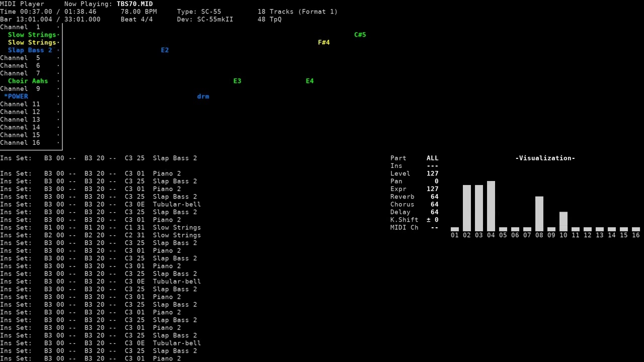The width and height of the screenshot is (644, 362).
Task: Select the Channel 1 row
Action: [x=30, y=27]
